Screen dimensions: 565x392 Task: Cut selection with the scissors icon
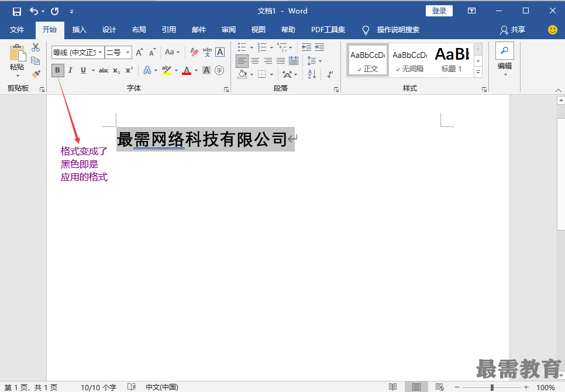[36, 47]
